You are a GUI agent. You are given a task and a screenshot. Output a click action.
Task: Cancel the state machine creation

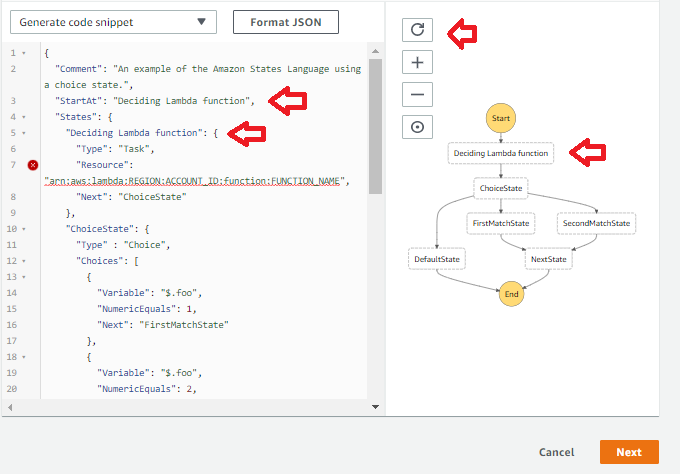[556, 452]
